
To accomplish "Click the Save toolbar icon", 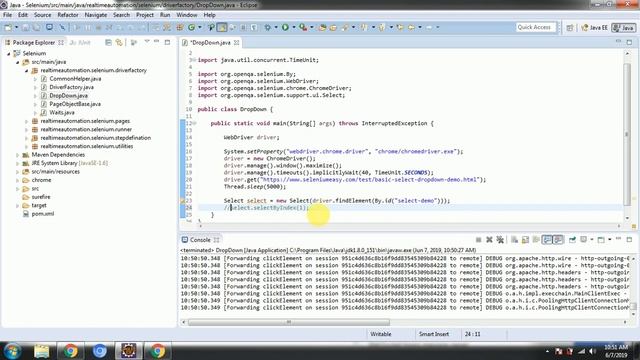I will (25, 27).
